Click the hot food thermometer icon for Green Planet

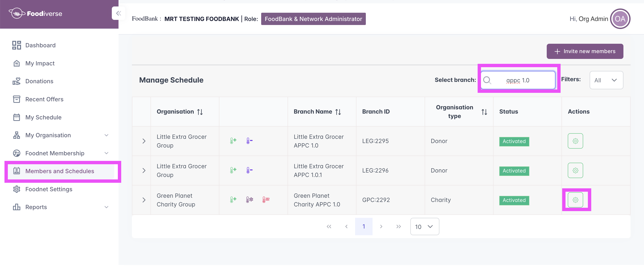[x=266, y=199]
